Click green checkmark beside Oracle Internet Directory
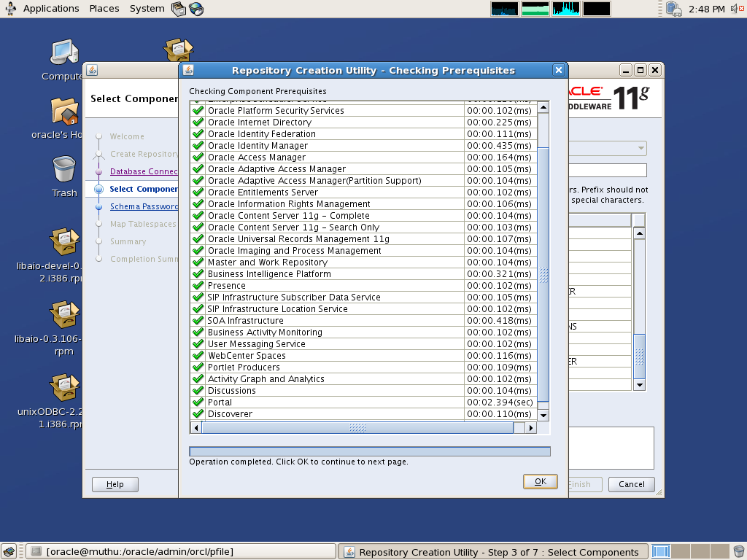The height and width of the screenshot is (560, 747). (x=198, y=122)
